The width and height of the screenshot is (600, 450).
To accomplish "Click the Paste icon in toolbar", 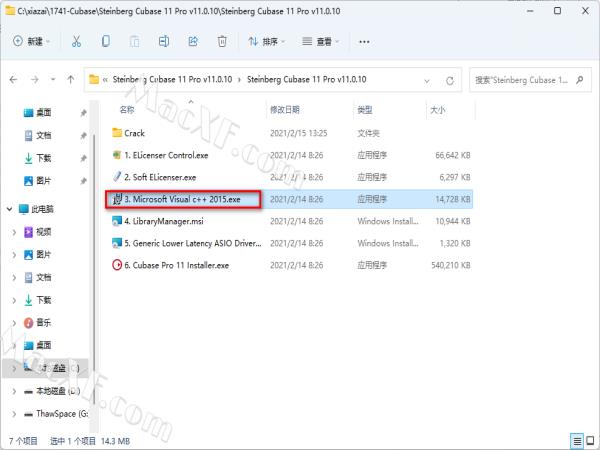I will coord(134,41).
